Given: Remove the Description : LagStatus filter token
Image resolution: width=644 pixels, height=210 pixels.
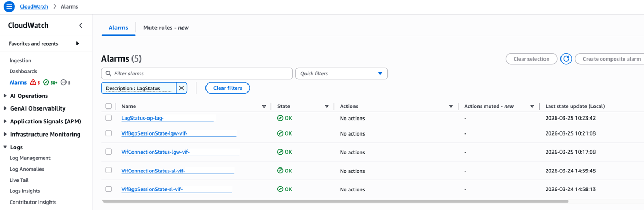Looking at the screenshot, I should pyautogui.click(x=181, y=88).
